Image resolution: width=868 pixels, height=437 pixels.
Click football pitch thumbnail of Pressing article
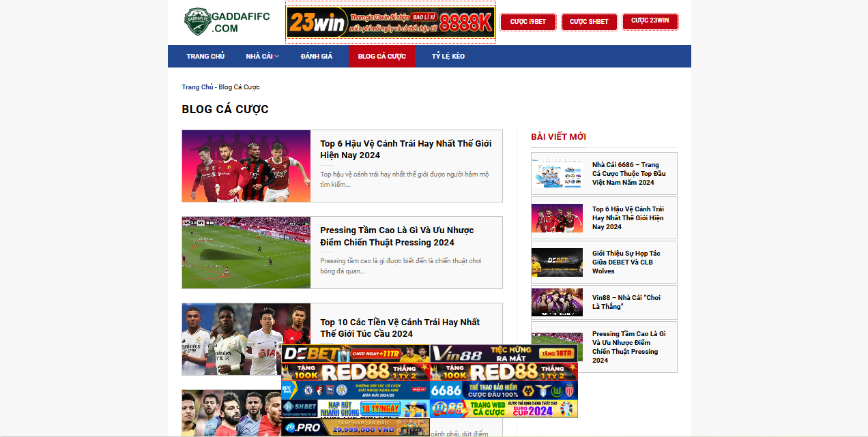pos(246,252)
